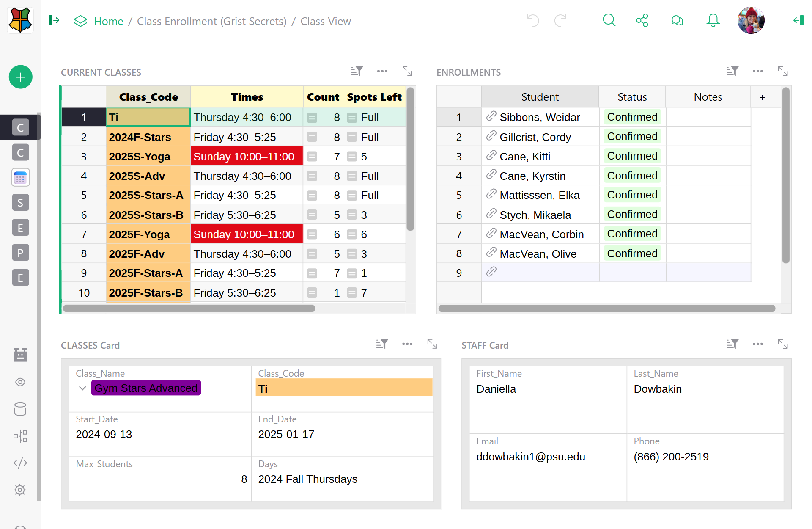The image size is (812, 529).
Task: Expand Class_Name dropdown arrow in CLASSES Card
Action: (x=82, y=388)
